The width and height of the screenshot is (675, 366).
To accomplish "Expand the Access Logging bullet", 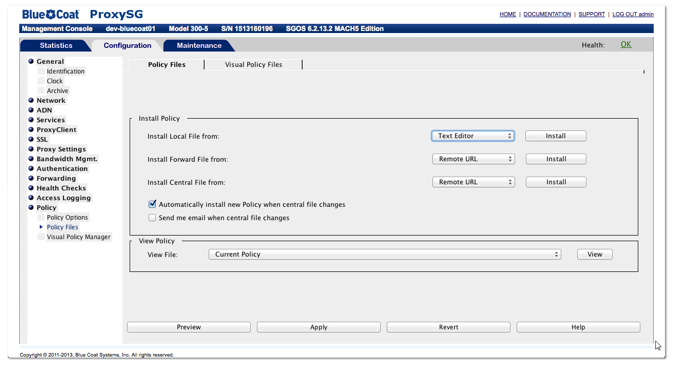I will (31, 198).
